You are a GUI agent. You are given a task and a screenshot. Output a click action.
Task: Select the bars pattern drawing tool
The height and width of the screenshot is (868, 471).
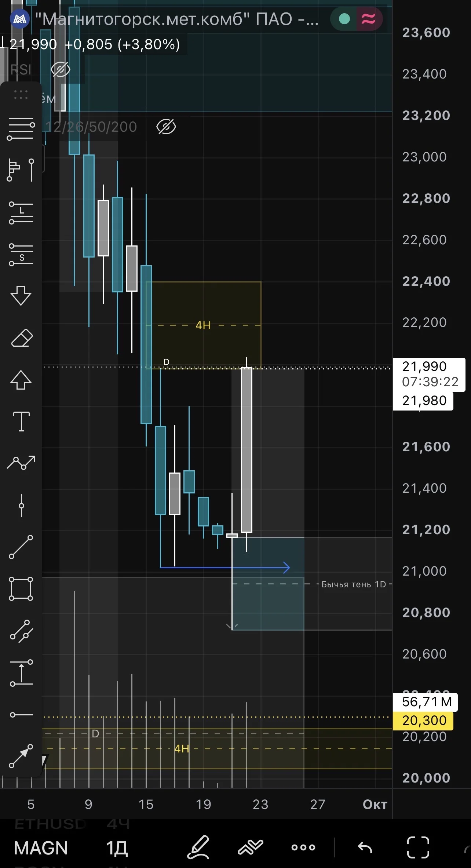[21, 170]
